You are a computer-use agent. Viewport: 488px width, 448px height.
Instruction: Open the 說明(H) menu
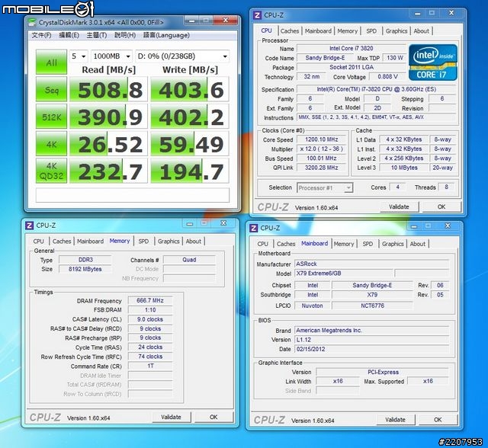coord(125,35)
